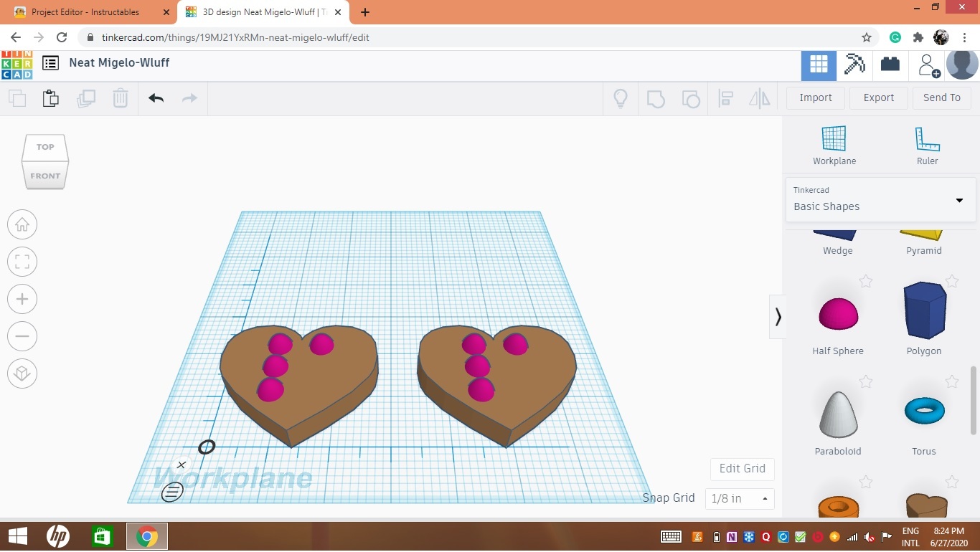The width and height of the screenshot is (980, 552).
Task: Click the Undo arrow in the toolbar
Action: [156, 98]
